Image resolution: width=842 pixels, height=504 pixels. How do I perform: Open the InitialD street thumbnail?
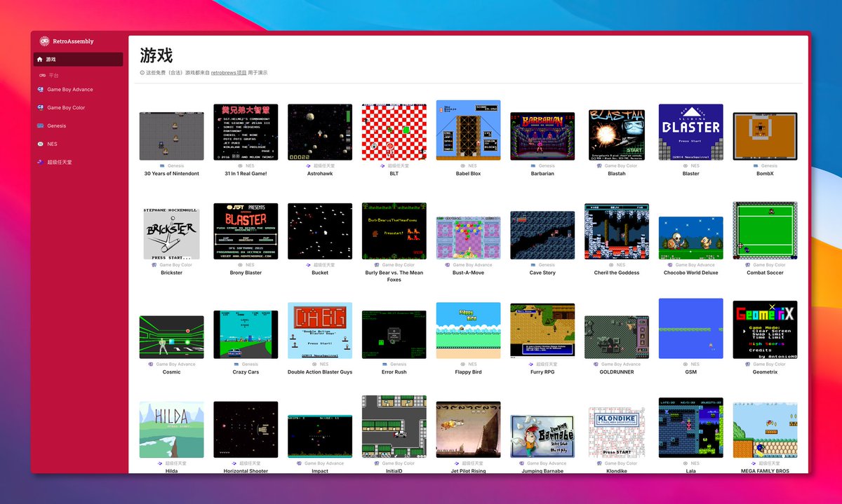[394, 427]
